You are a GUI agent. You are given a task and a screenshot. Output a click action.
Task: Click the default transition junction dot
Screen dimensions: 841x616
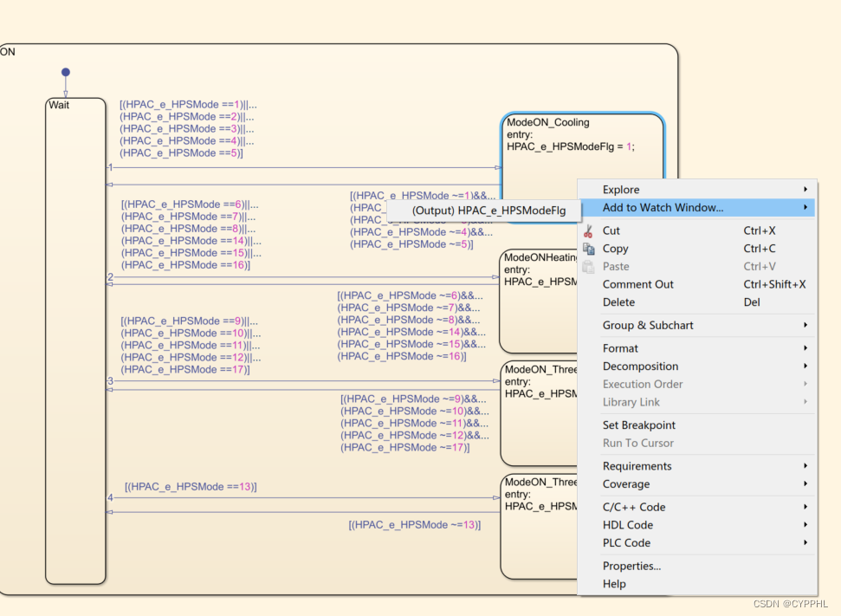click(x=66, y=72)
